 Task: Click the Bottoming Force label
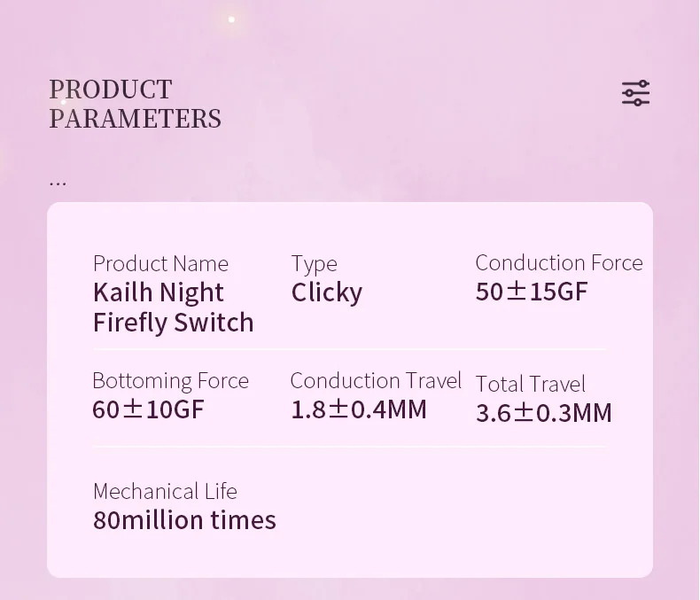(170, 380)
